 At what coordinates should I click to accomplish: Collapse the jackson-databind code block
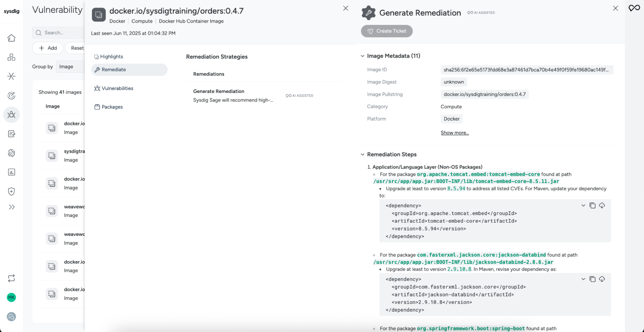(583, 279)
